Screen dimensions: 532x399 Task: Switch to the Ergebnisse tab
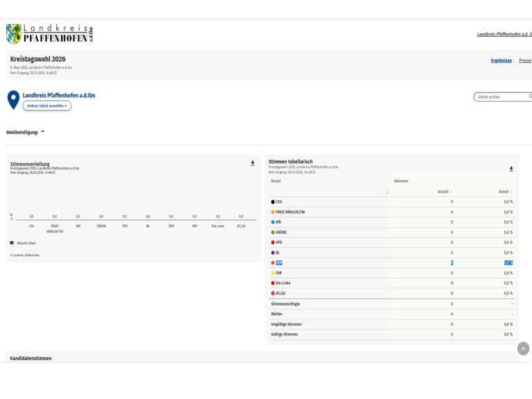501,60
